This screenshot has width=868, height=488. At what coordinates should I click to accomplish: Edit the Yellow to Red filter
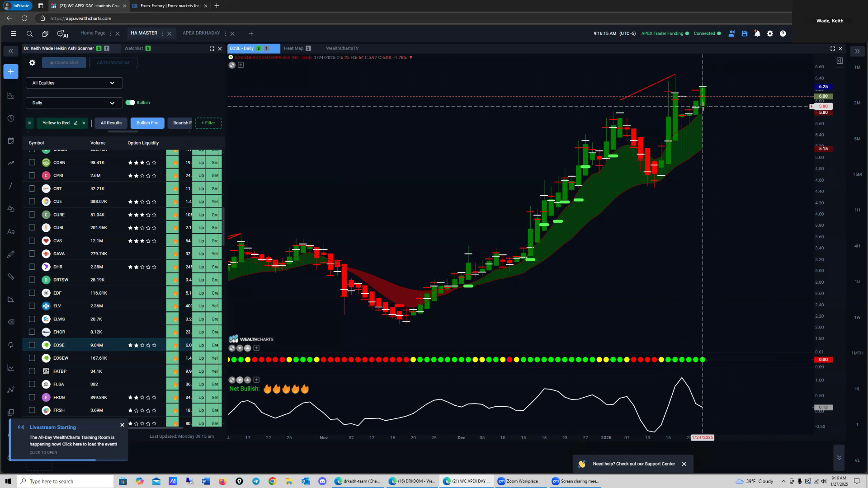tap(75, 123)
